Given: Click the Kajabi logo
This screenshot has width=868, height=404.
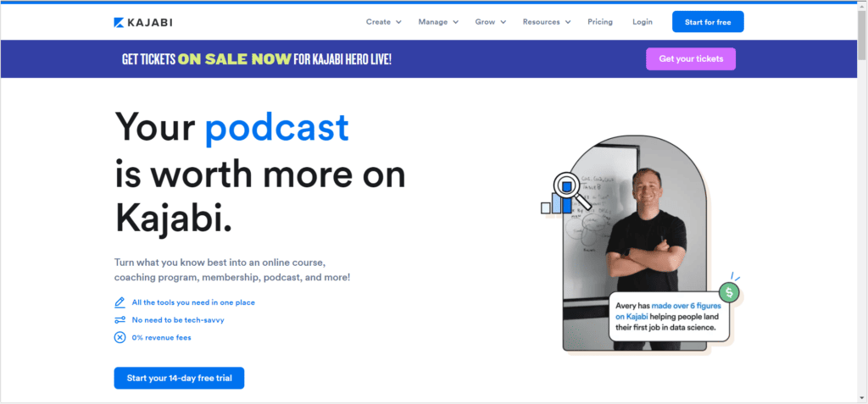Looking at the screenshot, I should click(142, 22).
